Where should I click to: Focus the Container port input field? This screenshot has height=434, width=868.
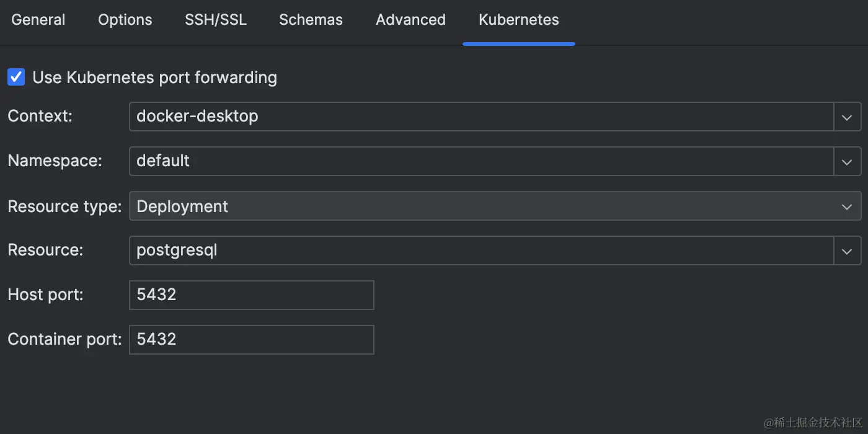(x=251, y=340)
